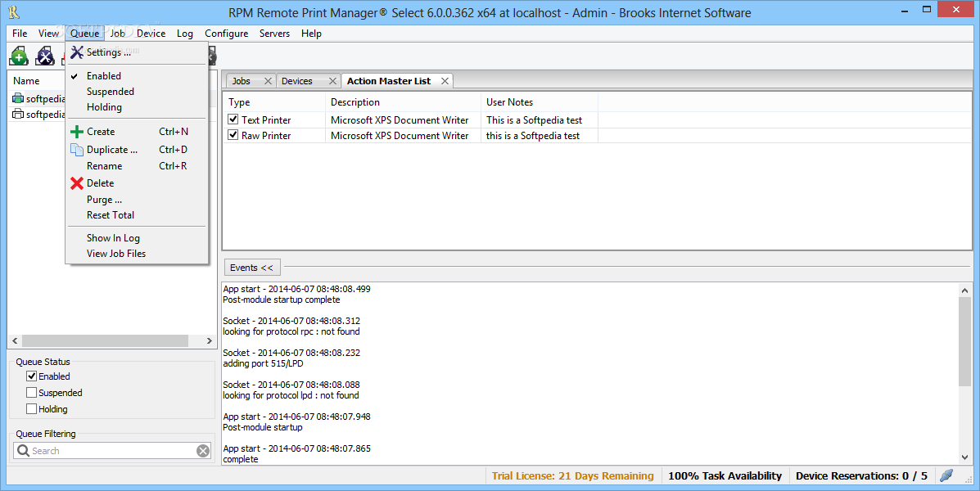Screen dimensions: 980x491
Task: Click the queue list horizontal scrollbar thumb
Action: (x=105, y=341)
